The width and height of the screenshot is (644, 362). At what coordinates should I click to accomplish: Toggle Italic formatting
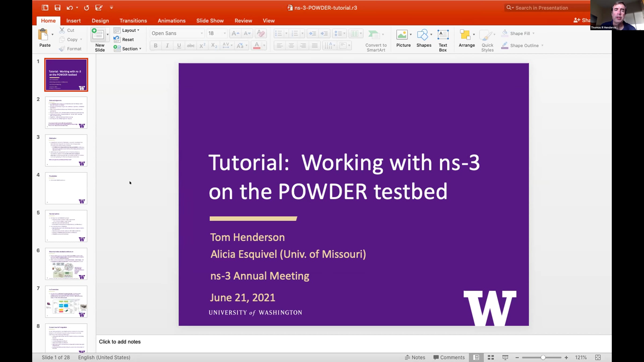167,46
